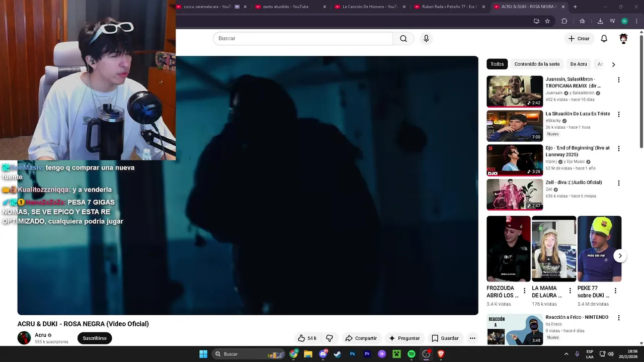
Task: Select Contenido de la serie chip
Action: tap(537, 64)
